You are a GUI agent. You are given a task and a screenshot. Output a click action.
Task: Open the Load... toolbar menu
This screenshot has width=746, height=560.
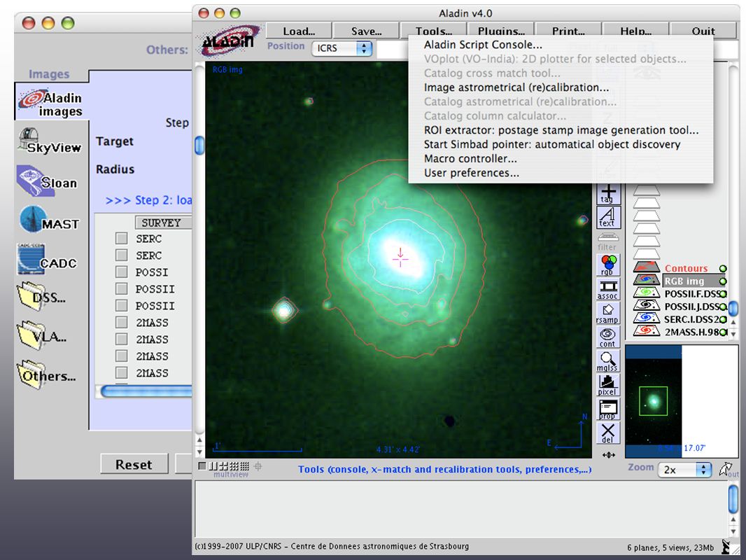point(299,31)
